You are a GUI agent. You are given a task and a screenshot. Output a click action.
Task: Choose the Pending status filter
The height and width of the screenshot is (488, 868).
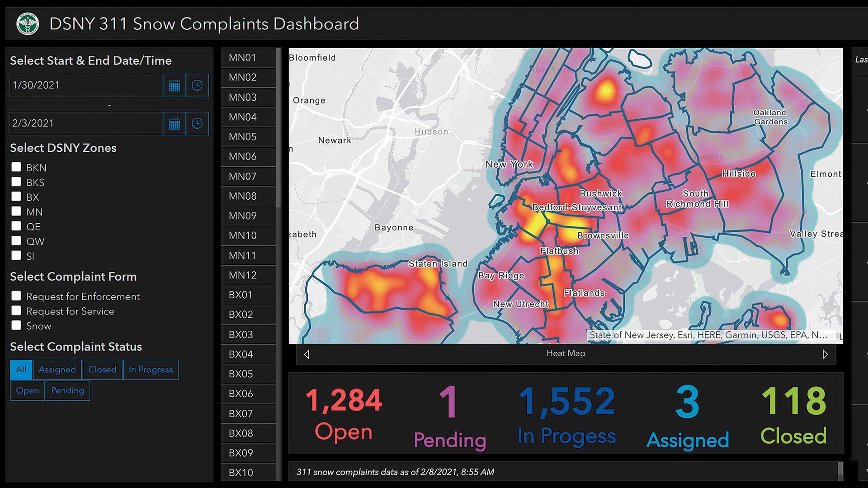click(67, 390)
